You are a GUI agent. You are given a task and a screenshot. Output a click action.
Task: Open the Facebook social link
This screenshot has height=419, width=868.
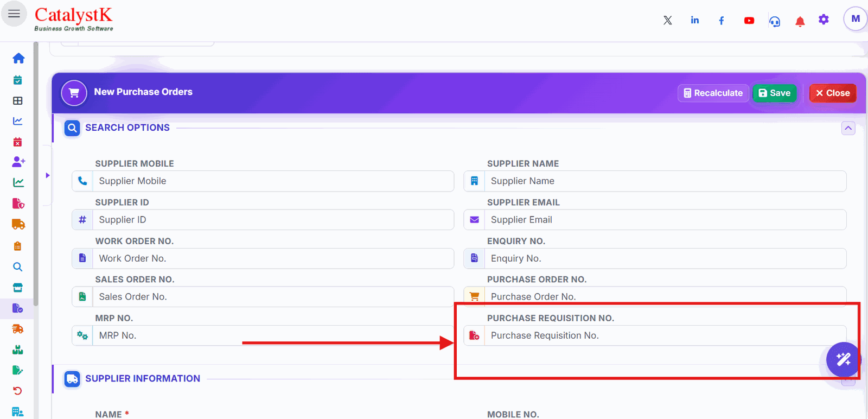point(722,21)
